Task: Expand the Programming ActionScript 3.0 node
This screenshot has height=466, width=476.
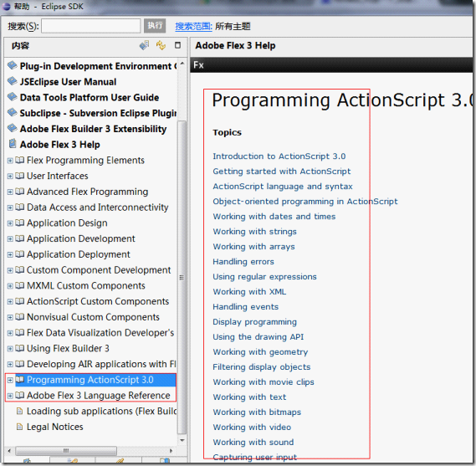Action: tap(10, 380)
